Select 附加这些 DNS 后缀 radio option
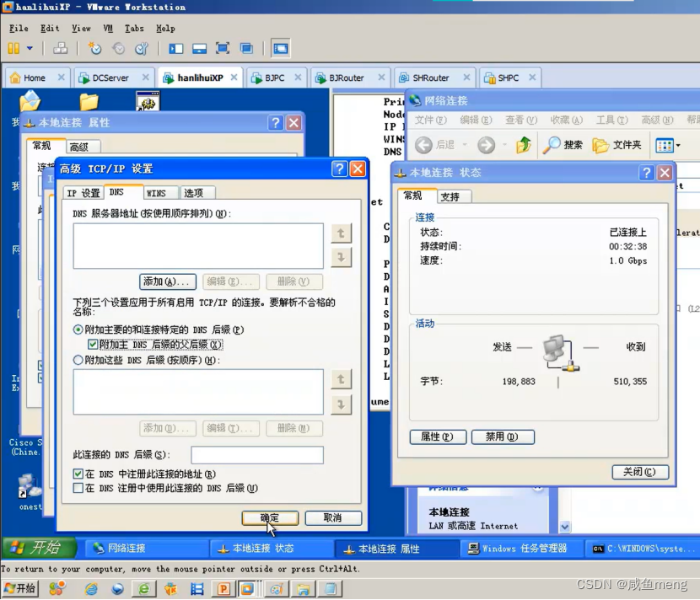The image size is (700, 600). 78,360
